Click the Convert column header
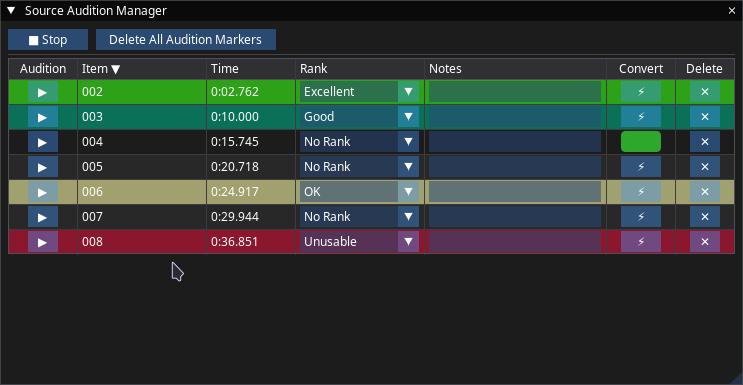Viewport: 743px width, 385px height. pyautogui.click(x=641, y=69)
